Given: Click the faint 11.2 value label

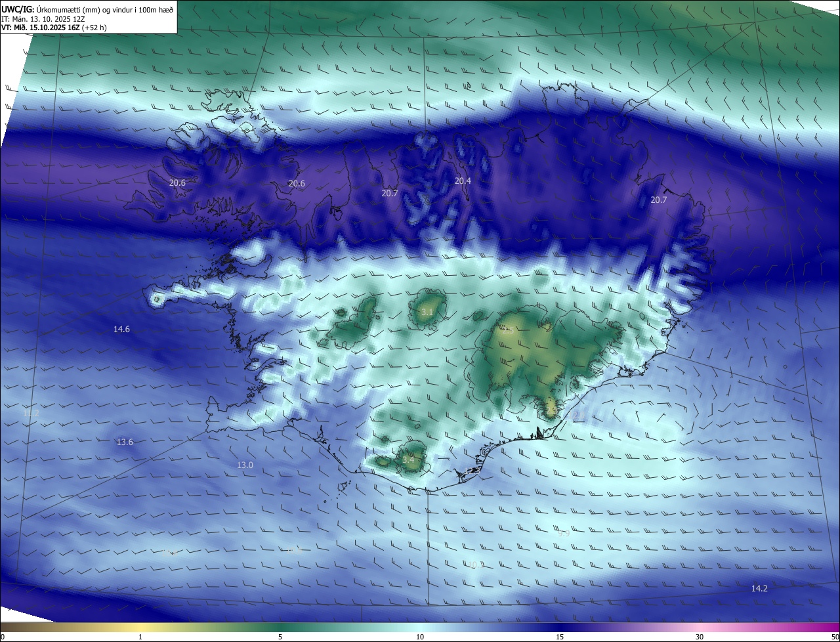Looking at the screenshot, I should [x=31, y=414].
